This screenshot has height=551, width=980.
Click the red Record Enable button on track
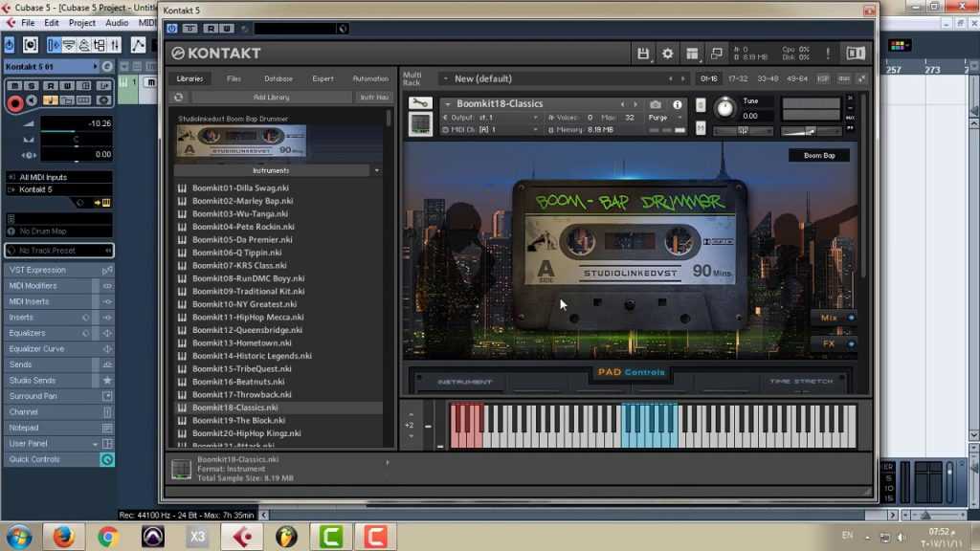click(x=15, y=103)
